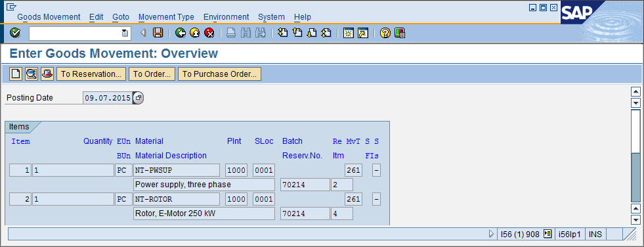Click the item detail magnifier icon
The width and height of the screenshot is (644, 247).
[32, 74]
